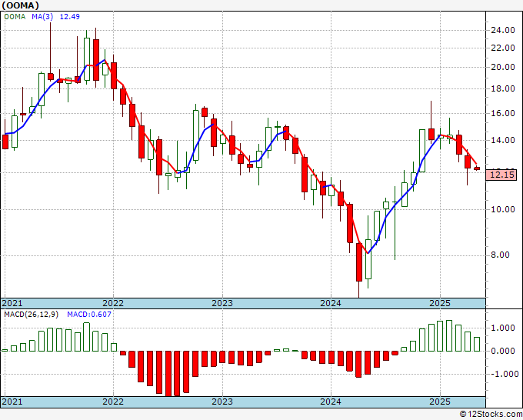This screenshot has width=523, height=420.
Task: Click 2023 on the price chart timeline
Action: click(x=222, y=303)
